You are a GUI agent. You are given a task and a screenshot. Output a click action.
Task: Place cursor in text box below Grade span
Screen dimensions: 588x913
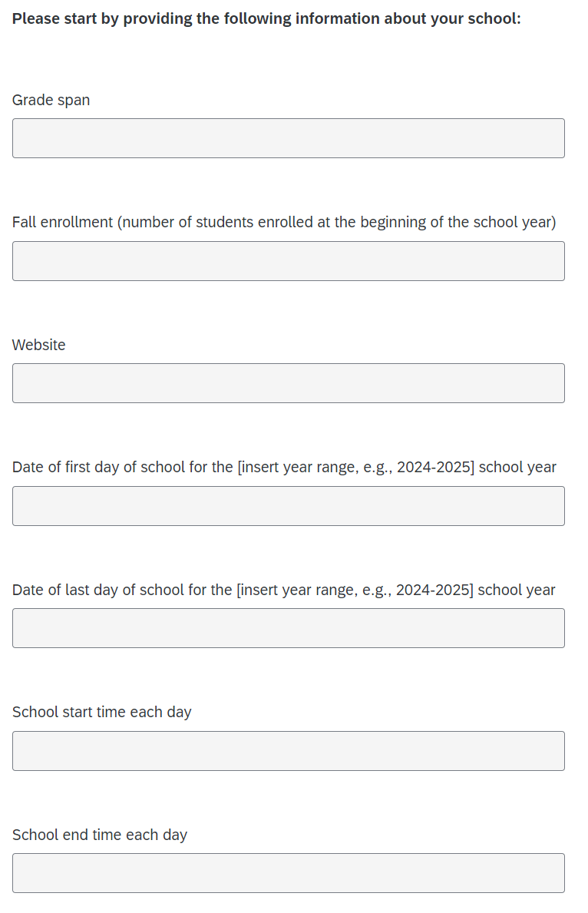point(288,138)
